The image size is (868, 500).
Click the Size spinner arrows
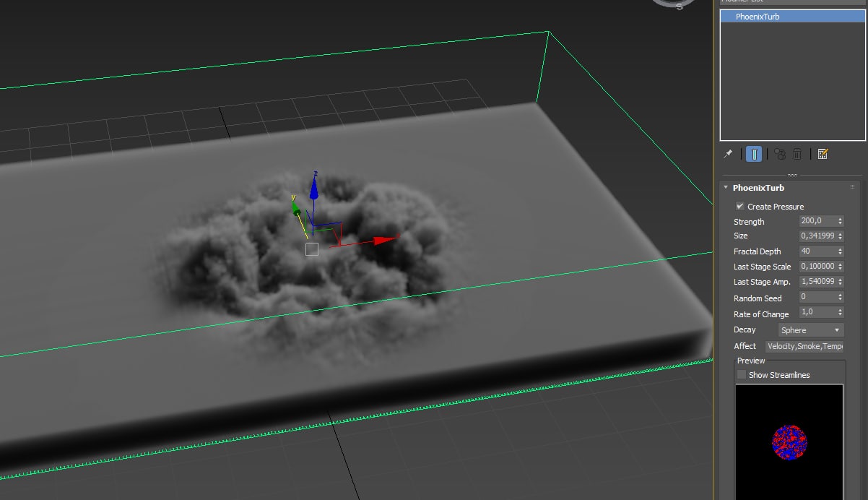[x=841, y=236]
